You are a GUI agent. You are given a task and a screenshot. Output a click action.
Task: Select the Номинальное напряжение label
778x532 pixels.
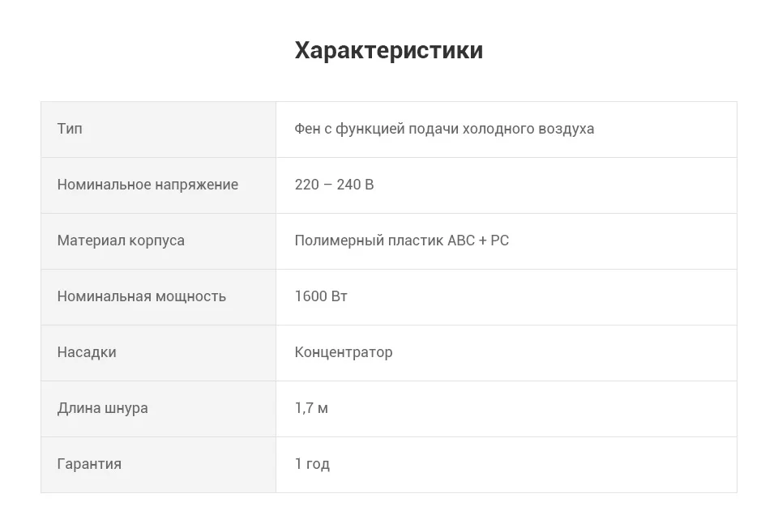pyautogui.click(x=147, y=185)
